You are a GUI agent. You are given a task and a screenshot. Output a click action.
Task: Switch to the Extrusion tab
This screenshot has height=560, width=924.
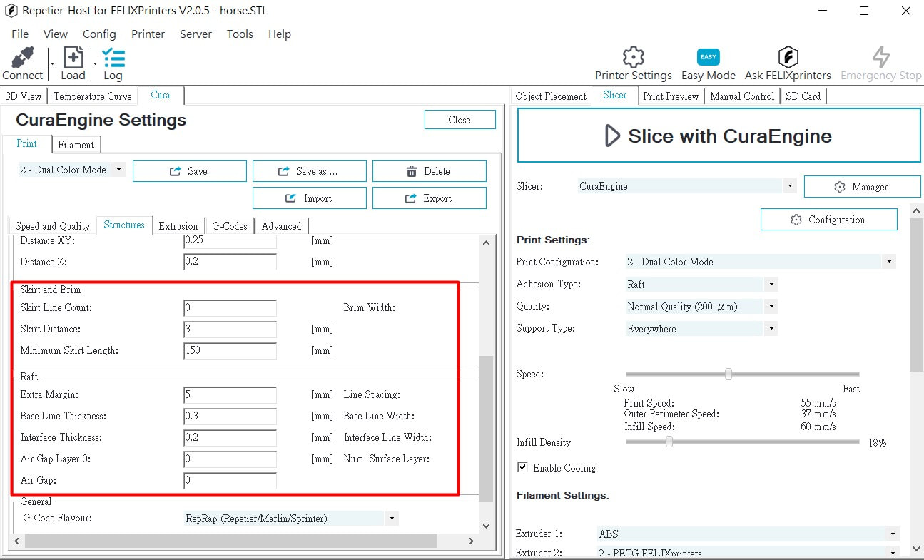click(178, 226)
